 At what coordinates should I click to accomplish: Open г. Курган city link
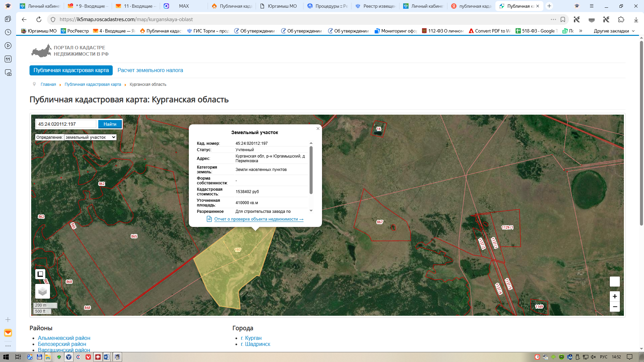tap(251, 338)
